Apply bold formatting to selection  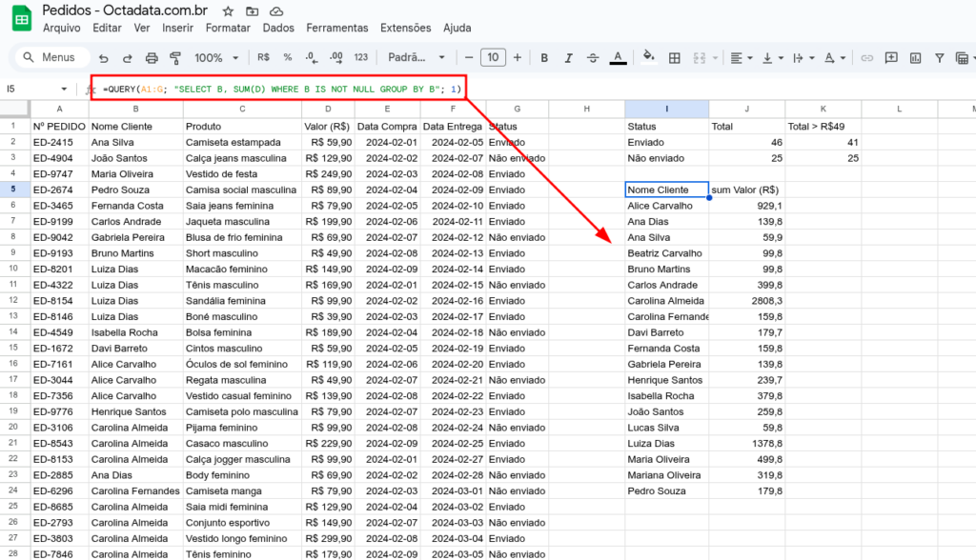543,57
